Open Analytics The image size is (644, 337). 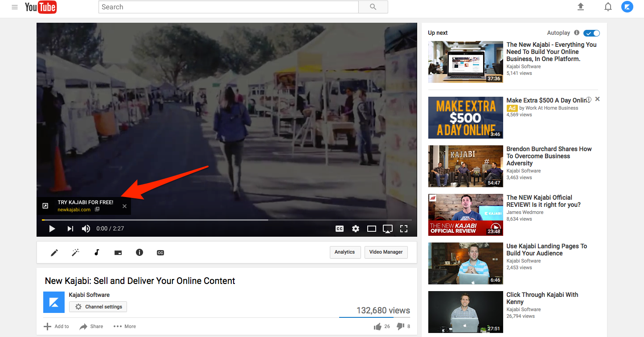coord(345,252)
